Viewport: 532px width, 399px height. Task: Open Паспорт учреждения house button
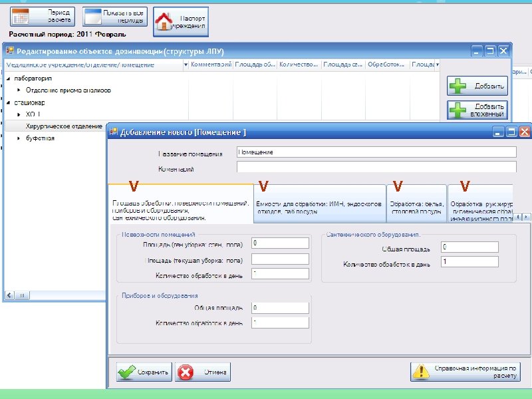[x=181, y=22]
